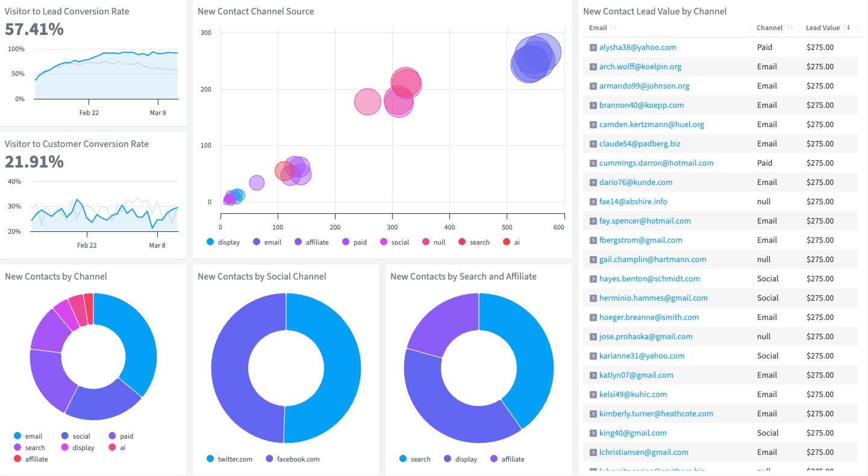The height and width of the screenshot is (476, 868).
Task: Expand row icon for king40@gmail.com
Action: point(593,433)
